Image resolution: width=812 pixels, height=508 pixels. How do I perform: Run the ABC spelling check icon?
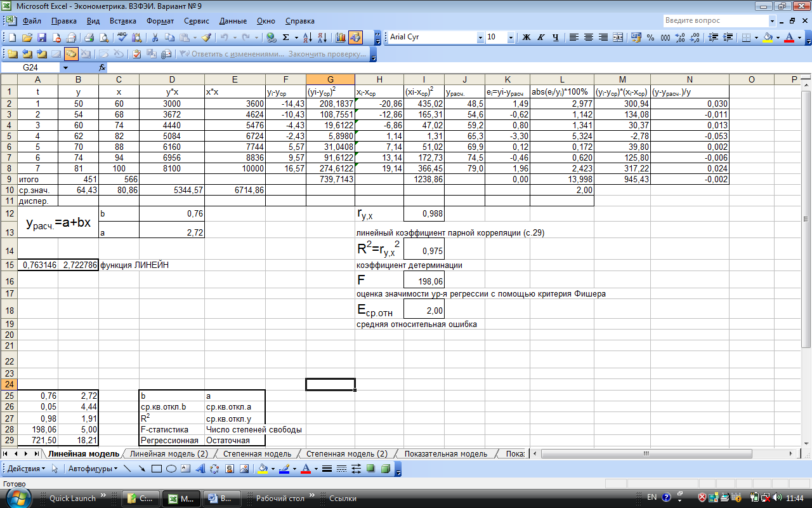pyautogui.click(x=122, y=37)
